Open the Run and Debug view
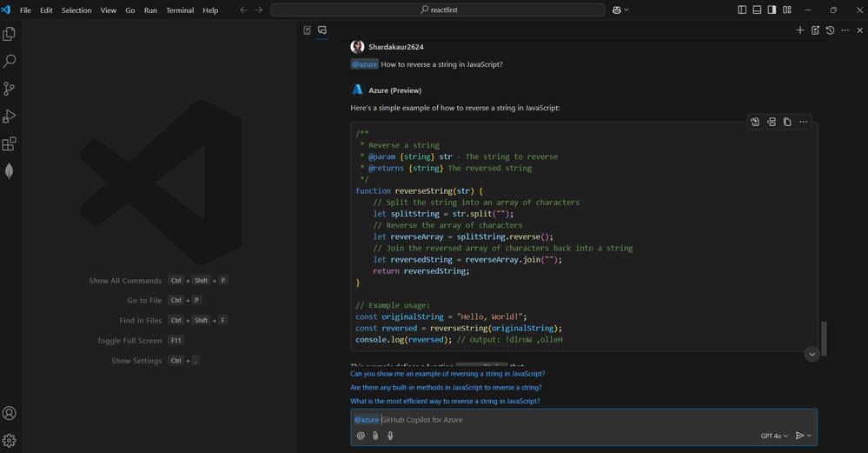868x453 pixels. tap(9, 117)
